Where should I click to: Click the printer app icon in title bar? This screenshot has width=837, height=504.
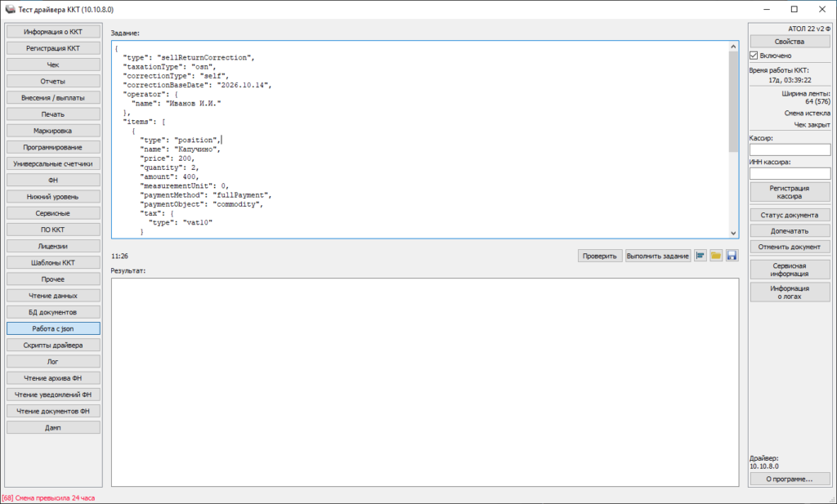(10, 10)
